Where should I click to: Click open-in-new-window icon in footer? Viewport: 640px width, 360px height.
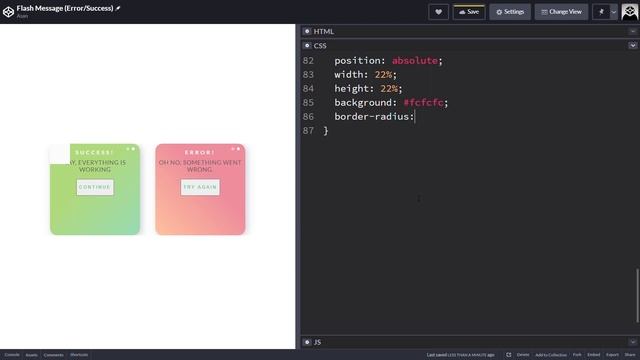pos(509,355)
